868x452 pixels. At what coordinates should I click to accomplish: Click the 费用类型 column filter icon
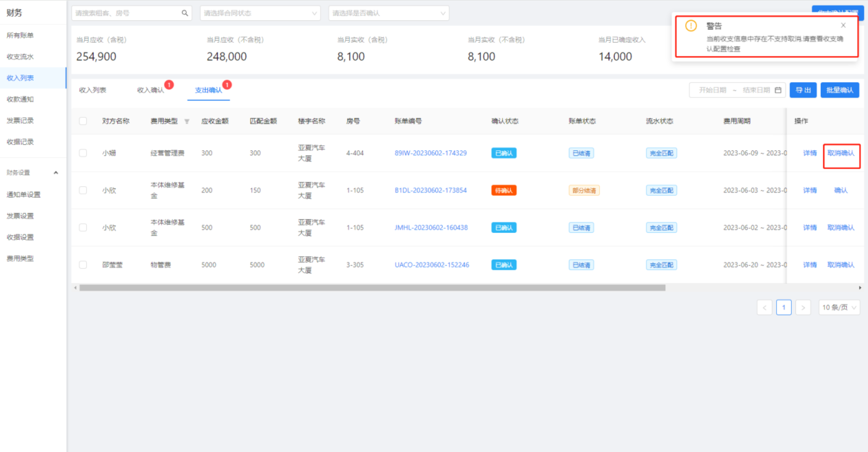[x=187, y=121]
